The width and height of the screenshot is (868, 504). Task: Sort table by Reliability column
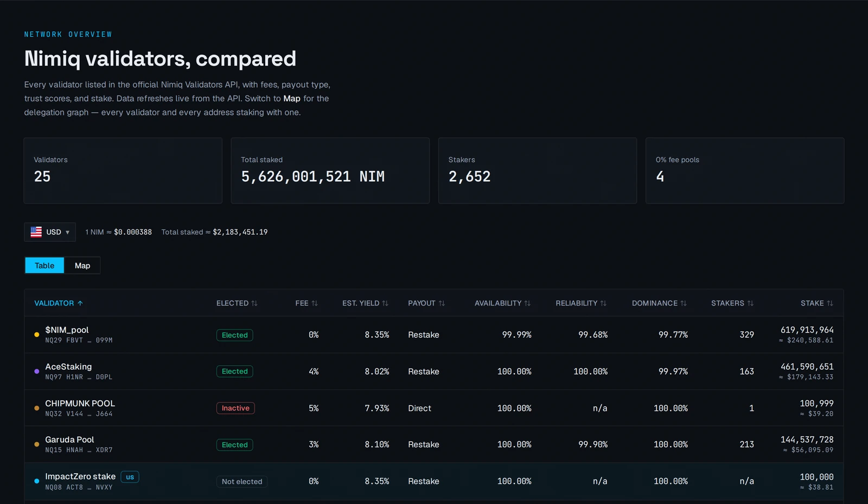coord(581,303)
